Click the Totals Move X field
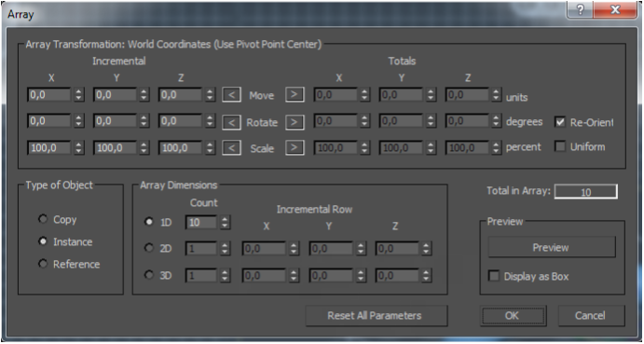The width and height of the screenshot is (644, 344). pos(336,95)
